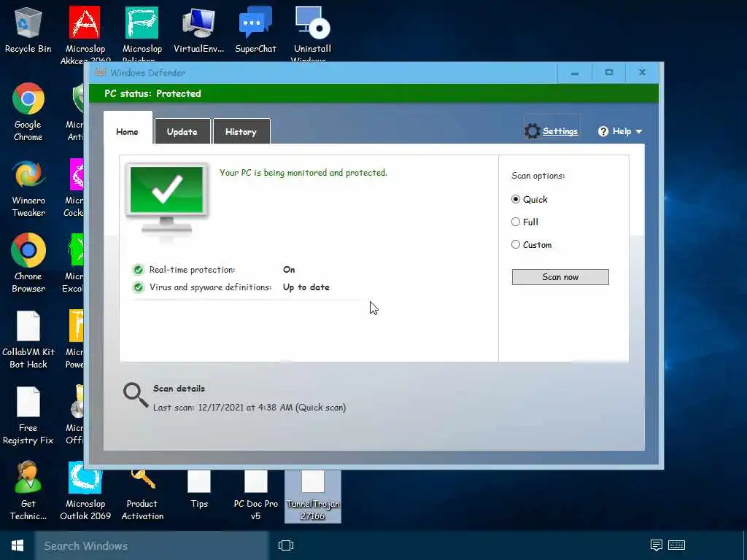Open the touch keyboard tray icon
The image size is (747, 560).
676,545
